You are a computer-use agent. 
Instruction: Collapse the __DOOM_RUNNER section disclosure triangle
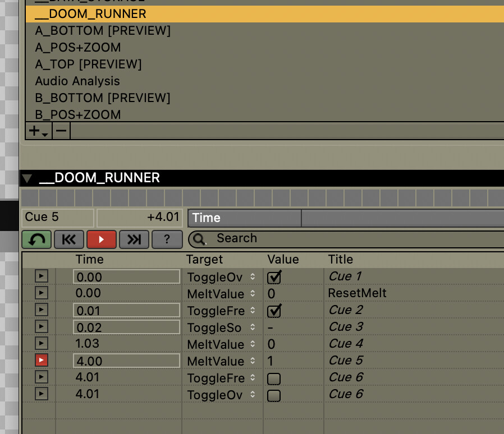point(27,179)
